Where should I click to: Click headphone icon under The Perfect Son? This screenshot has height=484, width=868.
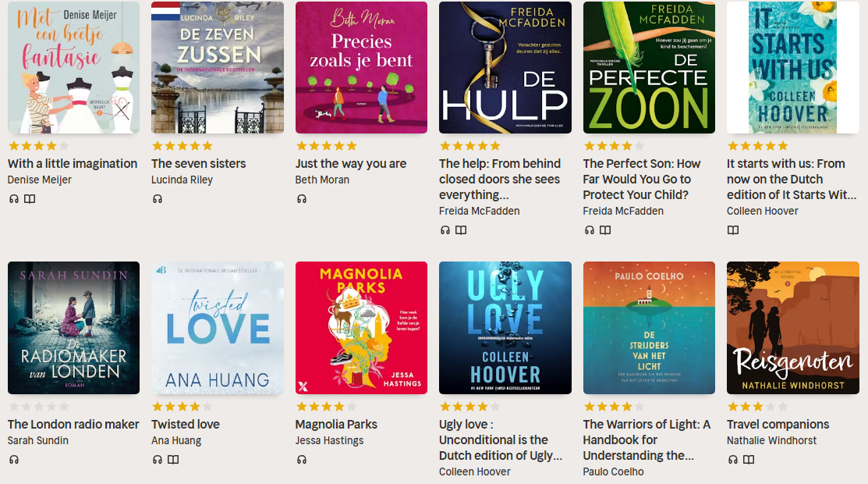click(x=590, y=230)
